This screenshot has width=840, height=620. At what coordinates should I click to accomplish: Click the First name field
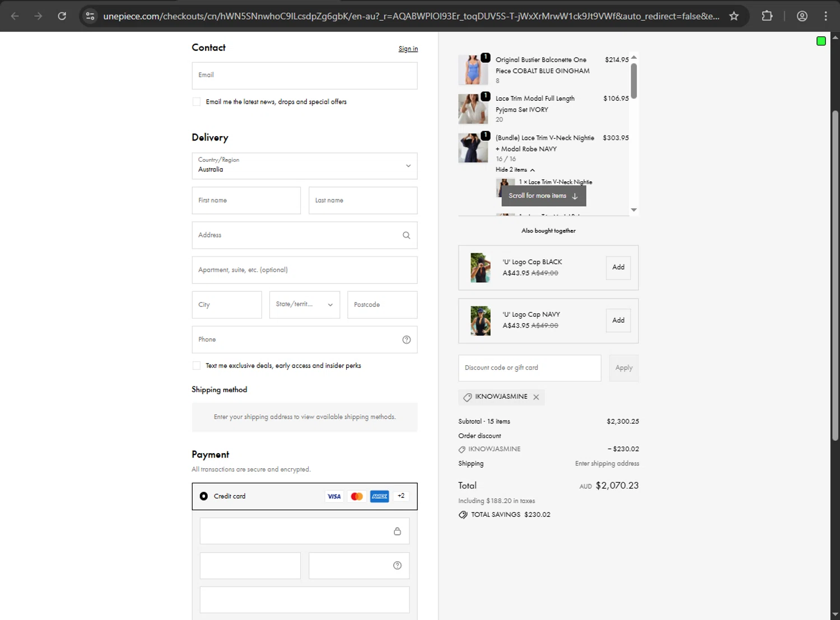246,201
